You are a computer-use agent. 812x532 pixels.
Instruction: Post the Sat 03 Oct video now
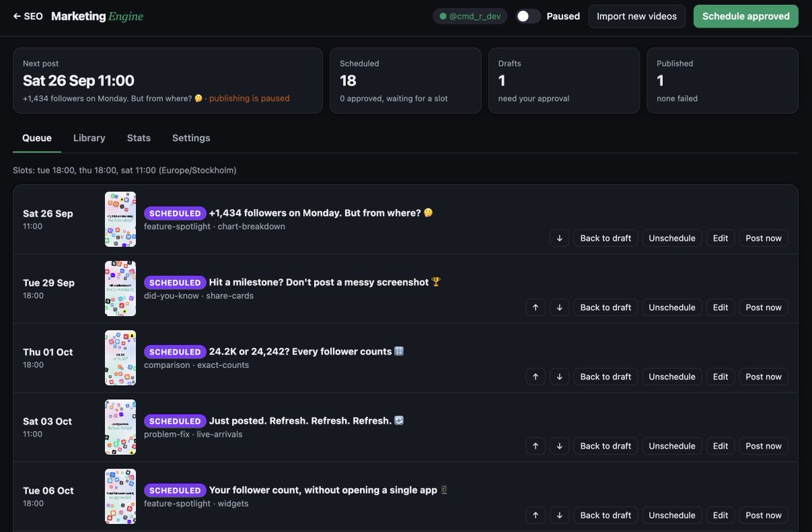point(763,446)
